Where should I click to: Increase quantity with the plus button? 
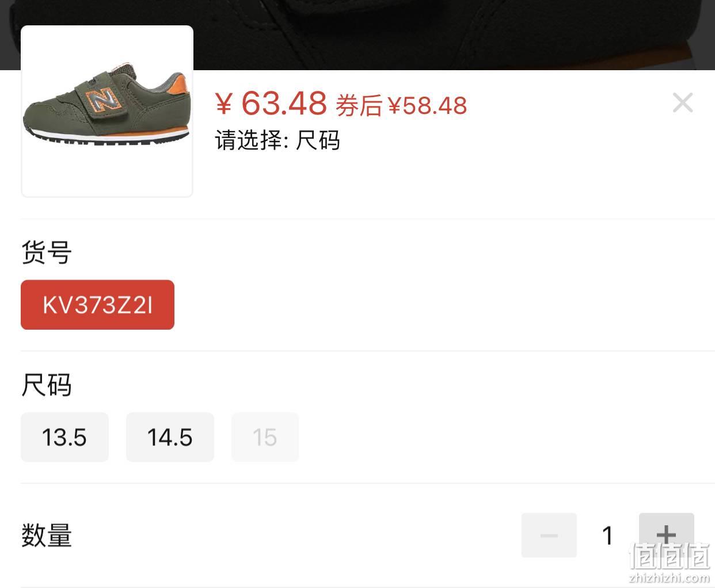tap(666, 535)
